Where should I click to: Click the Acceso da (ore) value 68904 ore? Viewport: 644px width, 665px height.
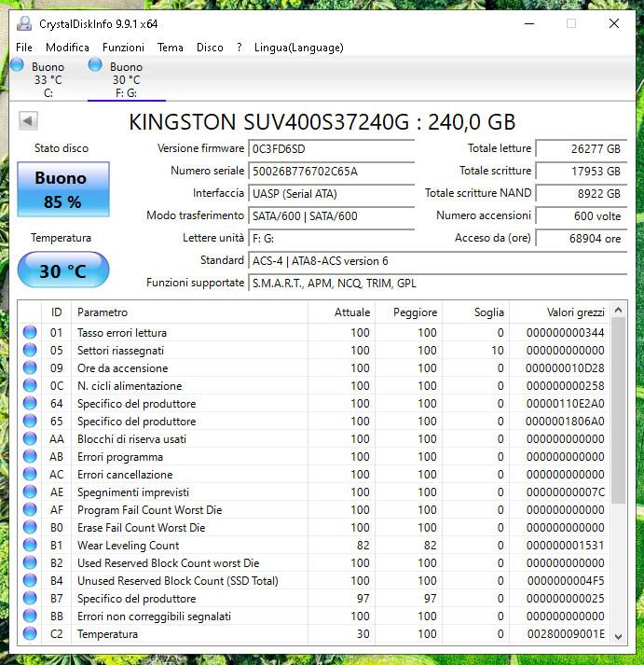coord(582,239)
